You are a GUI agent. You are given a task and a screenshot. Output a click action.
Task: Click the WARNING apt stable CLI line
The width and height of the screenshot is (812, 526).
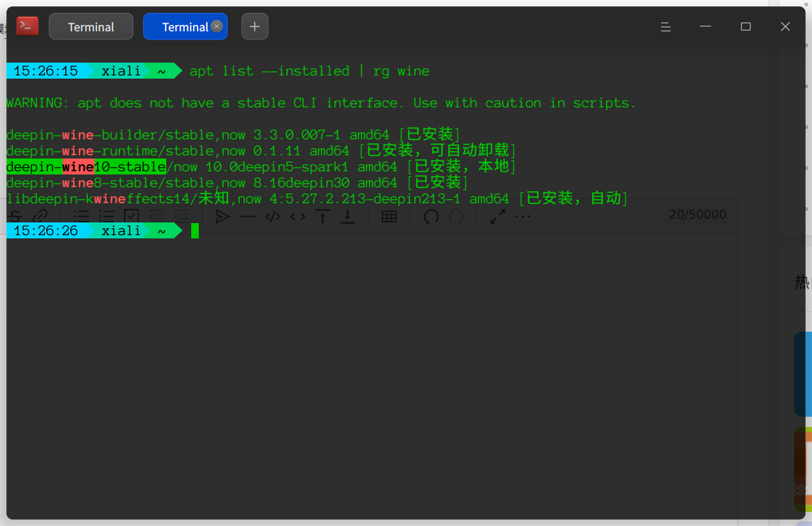click(322, 103)
